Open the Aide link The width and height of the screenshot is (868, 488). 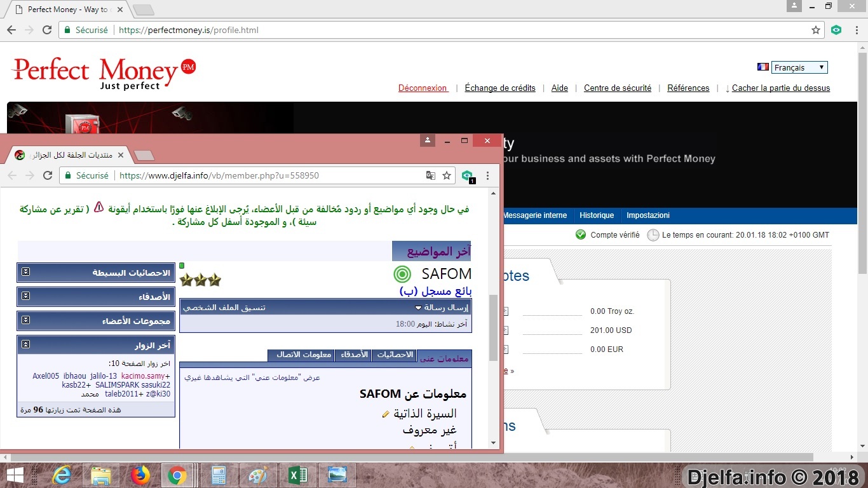[560, 88]
